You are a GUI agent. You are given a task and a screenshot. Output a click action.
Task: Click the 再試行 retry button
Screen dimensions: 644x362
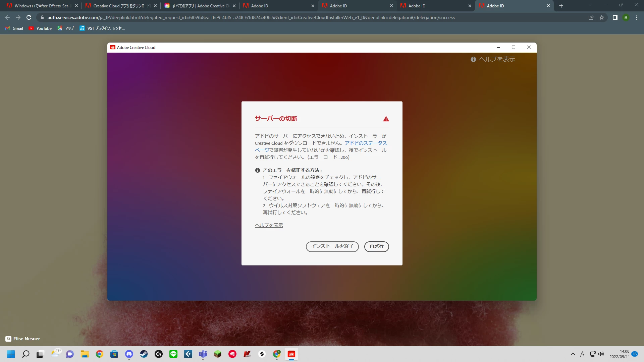[376, 246]
